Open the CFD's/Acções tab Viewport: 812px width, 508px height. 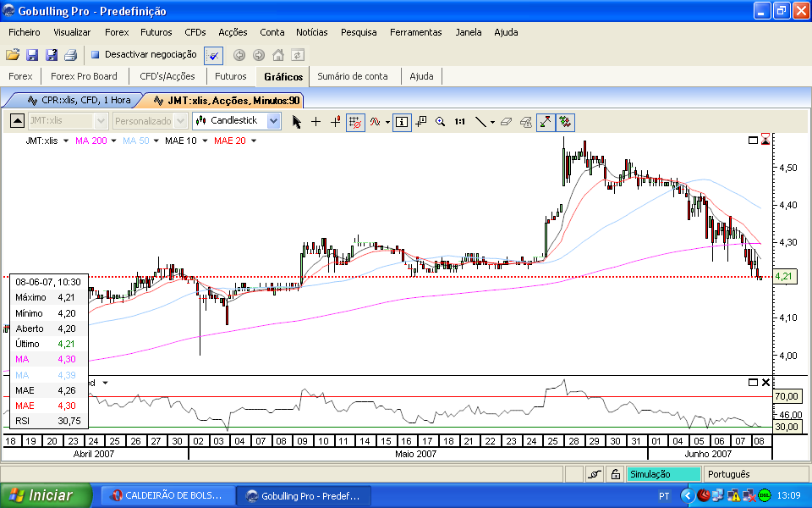[x=167, y=76]
